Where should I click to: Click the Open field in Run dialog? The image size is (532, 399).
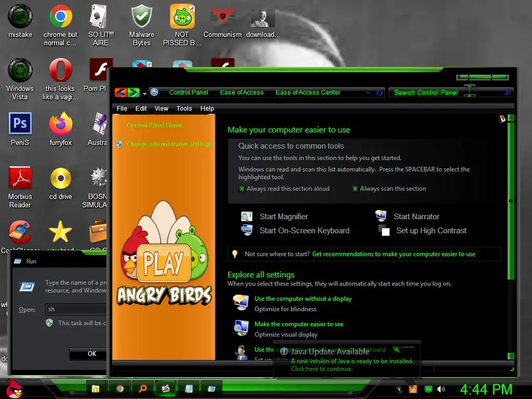click(x=76, y=309)
